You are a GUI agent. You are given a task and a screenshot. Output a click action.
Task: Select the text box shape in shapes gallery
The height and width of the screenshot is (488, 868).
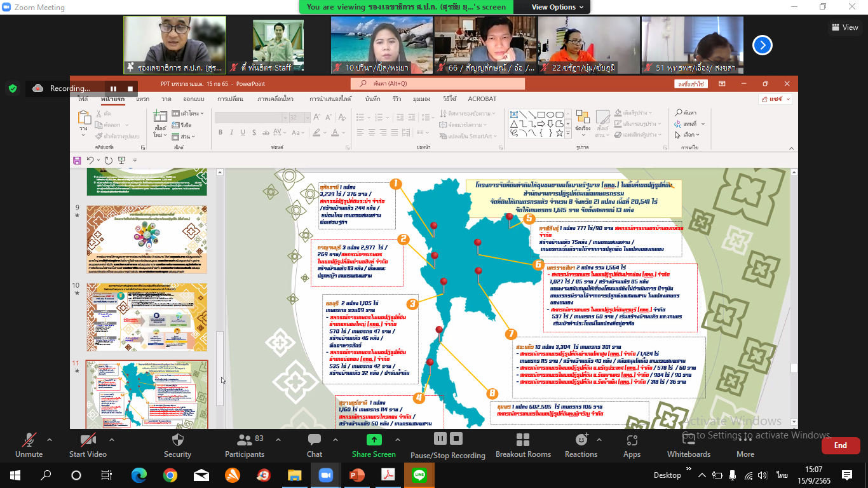(513, 114)
